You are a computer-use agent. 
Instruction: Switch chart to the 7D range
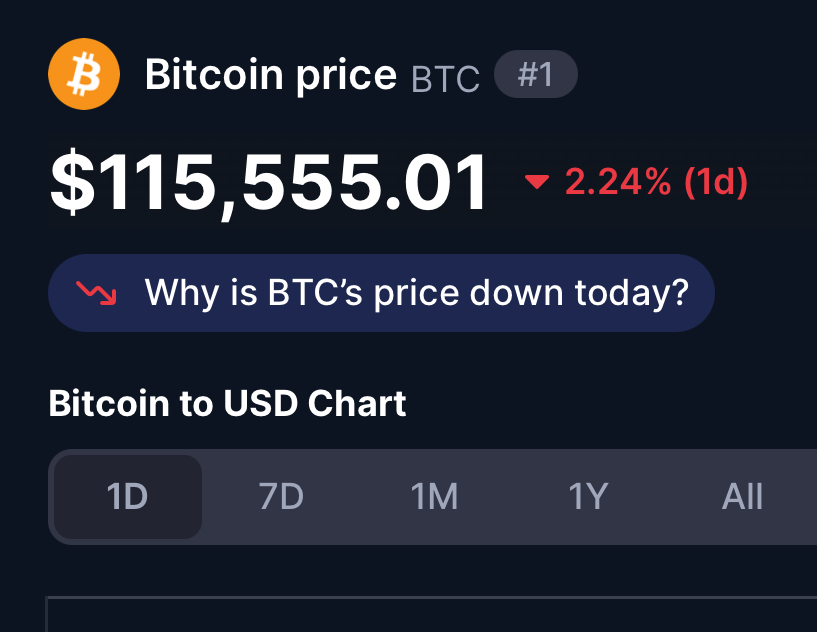pyautogui.click(x=281, y=497)
